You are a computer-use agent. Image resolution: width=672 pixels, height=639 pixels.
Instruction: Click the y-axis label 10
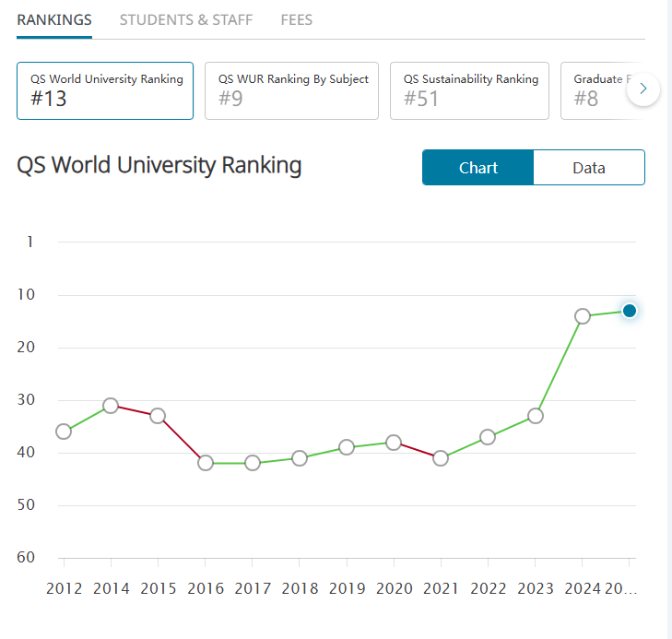[x=26, y=294]
